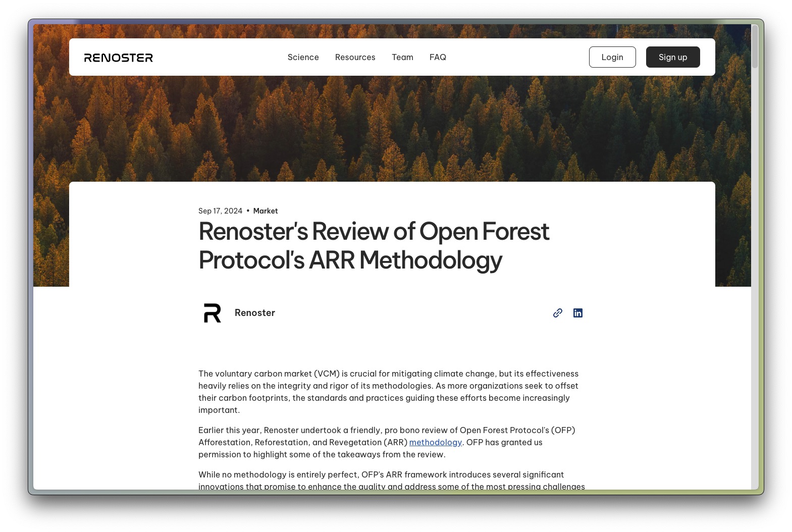Click the Sep 17, 2024 date
The height and width of the screenshot is (532, 792).
coord(220,211)
